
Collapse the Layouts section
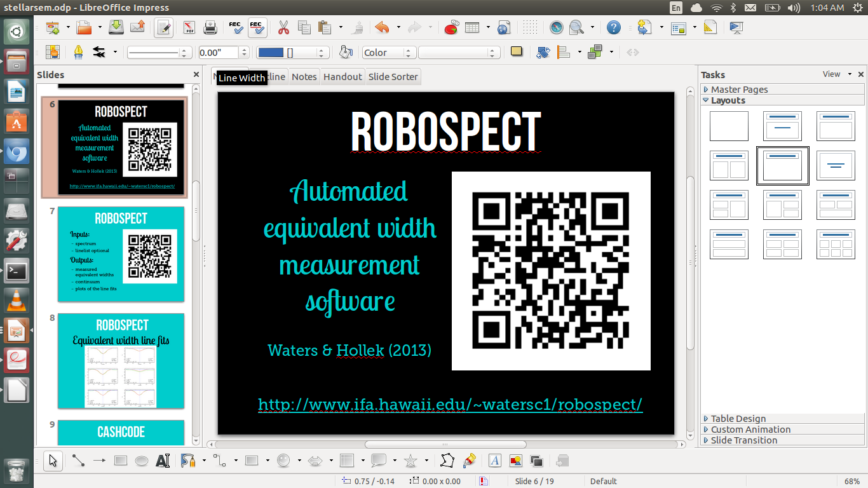coord(782,100)
